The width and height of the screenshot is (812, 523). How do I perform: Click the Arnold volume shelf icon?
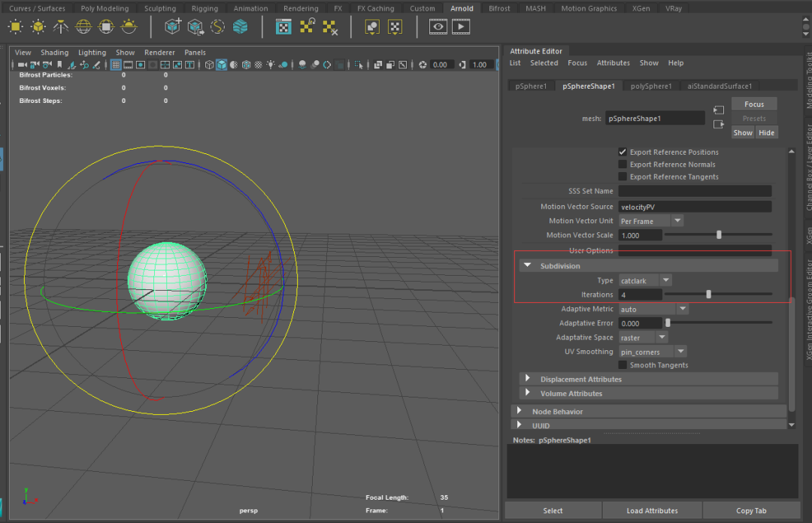click(240, 27)
